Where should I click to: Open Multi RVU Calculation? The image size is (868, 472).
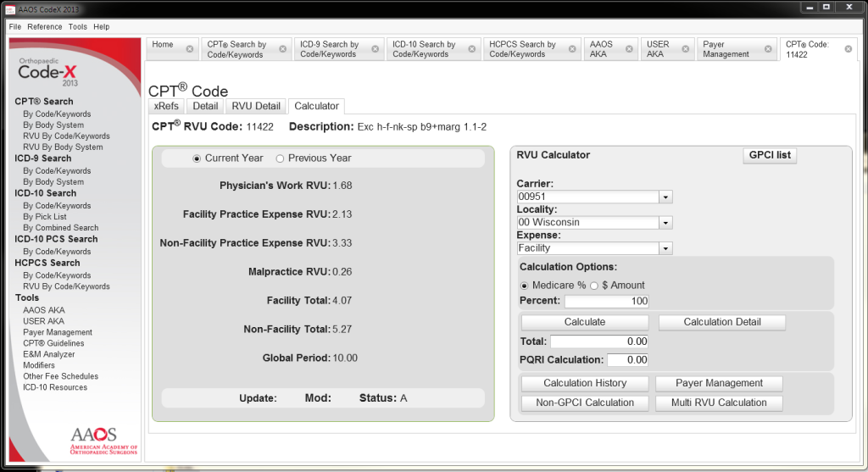pyautogui.click(x=719, y=403)
